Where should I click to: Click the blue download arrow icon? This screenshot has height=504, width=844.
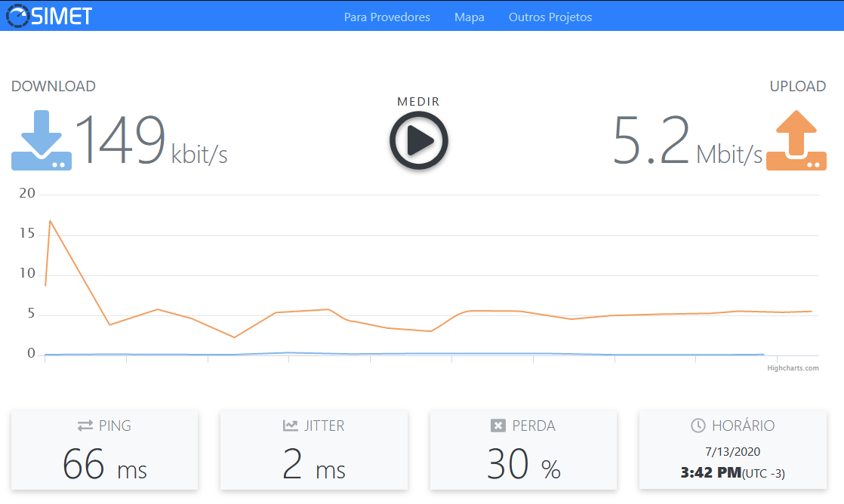pos(42,140)
